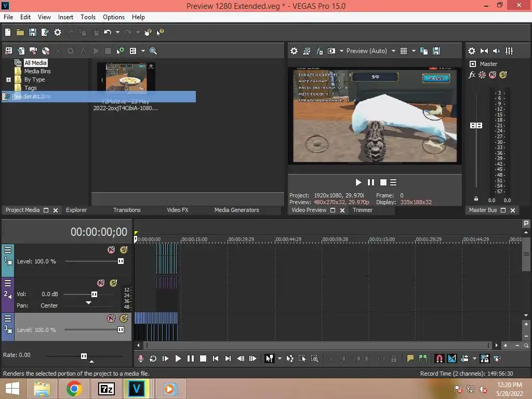This screenshot has height=399, width=532.
Task: Start timeline recording with microphone button
Action: click(140, 358)
